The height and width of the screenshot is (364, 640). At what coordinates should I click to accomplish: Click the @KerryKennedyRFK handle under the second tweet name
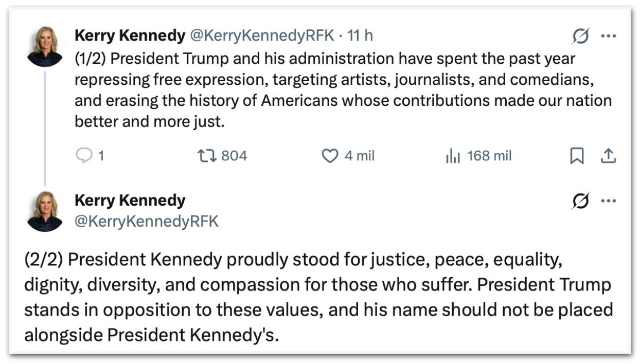pyautogui.click(x=147, y=222)
